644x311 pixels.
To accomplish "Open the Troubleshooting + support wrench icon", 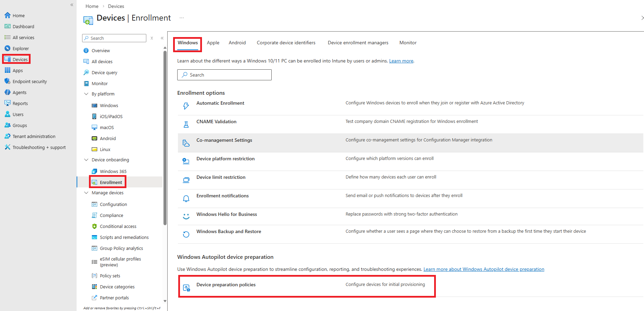I will (x=8, y=147).
